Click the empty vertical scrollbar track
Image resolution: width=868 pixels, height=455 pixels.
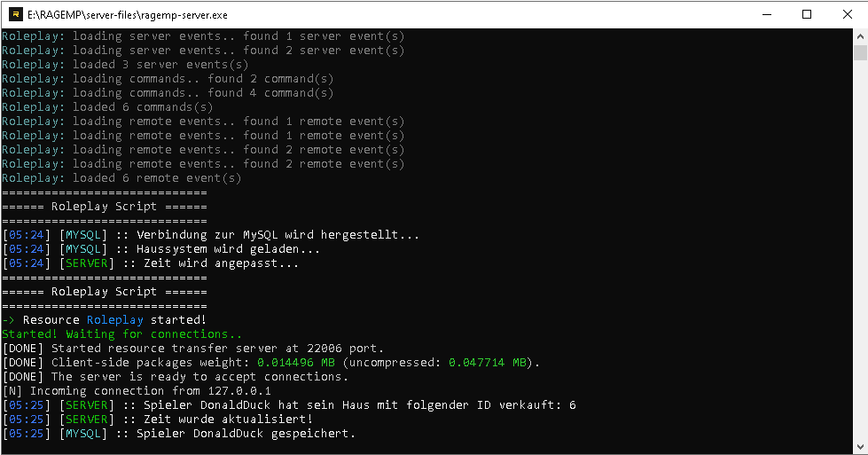point(860,249)
